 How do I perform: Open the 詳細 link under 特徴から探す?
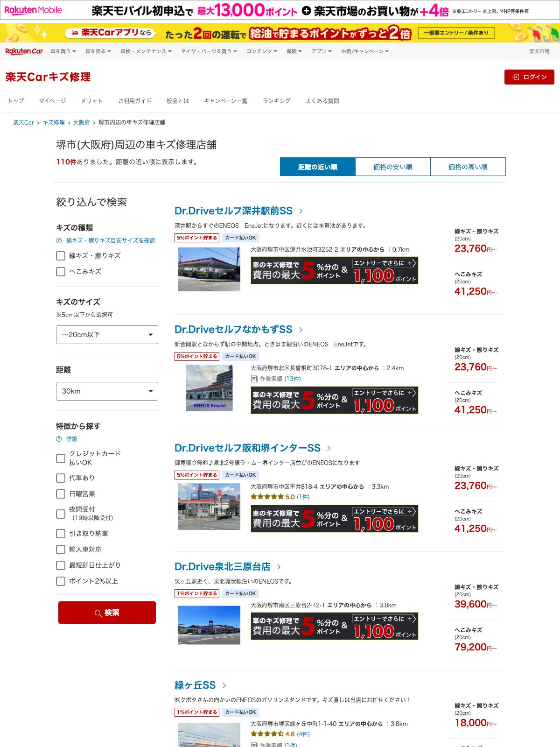[x=72, y=439]
